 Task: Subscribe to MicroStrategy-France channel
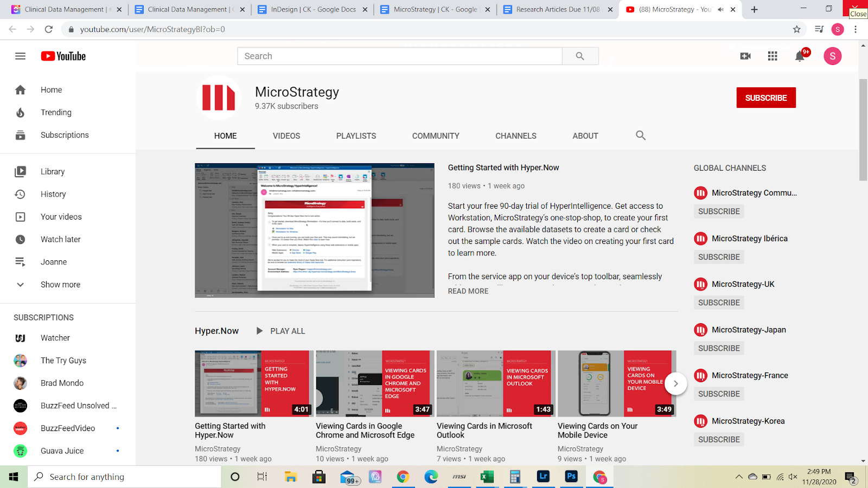[719, 394]
